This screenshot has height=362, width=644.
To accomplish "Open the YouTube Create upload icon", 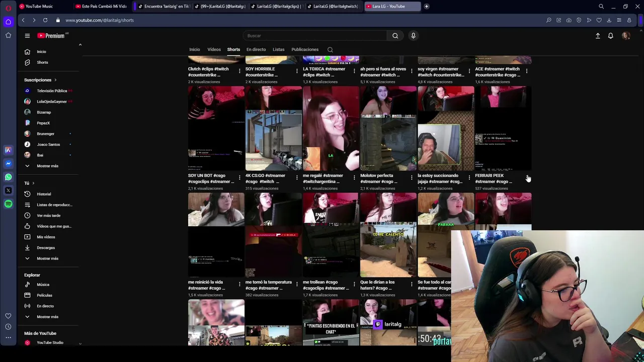I will click(598, 36).
